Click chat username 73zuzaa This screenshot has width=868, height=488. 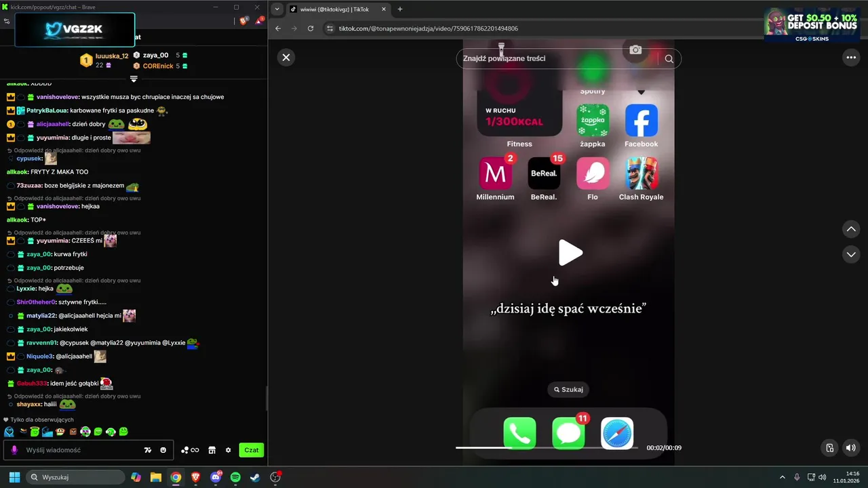[30, 186]
